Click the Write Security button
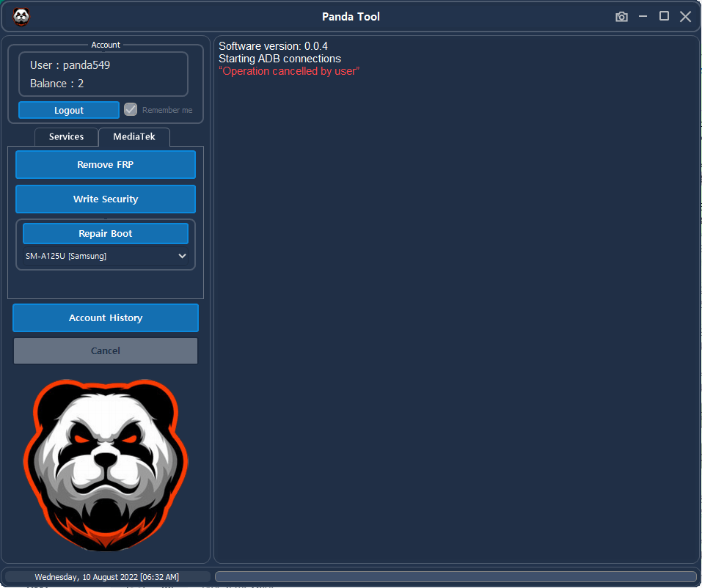This screenshot has height=588, width=702. [x=105, y=199]
